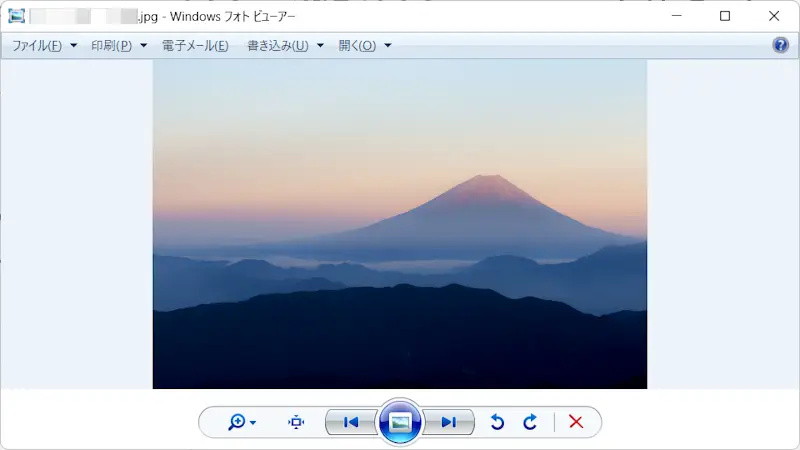This screenshot has height=450, width=800.
Task: Choose 電子メール(E) in menu bar
Action: [195, 46]
